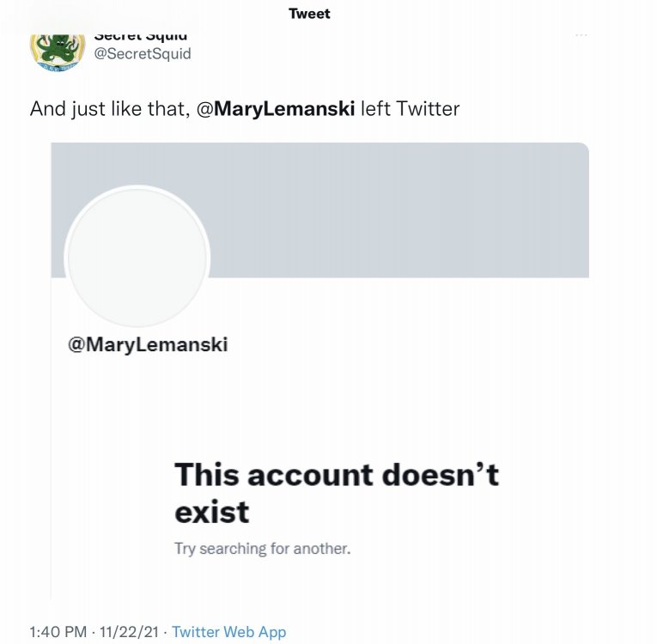Click the word "exist" in the heading

point(211,512)
